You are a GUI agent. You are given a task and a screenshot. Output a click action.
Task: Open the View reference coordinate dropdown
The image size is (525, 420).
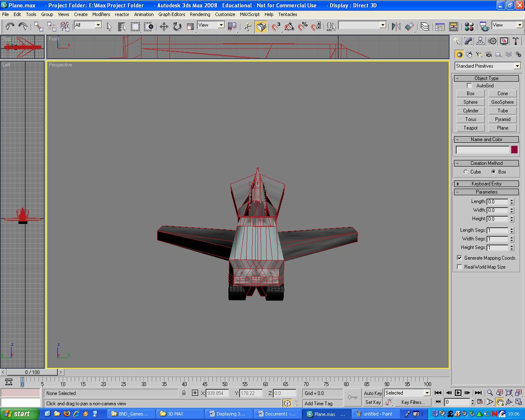pyautogui.click(x=221, y=25)
